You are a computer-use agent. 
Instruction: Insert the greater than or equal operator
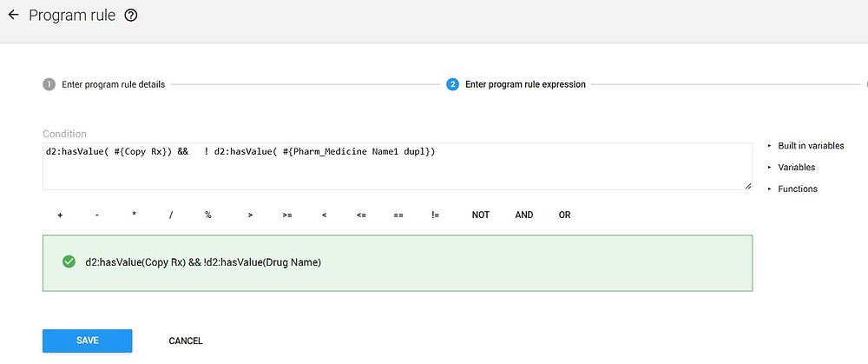pyautogui.click(x=287, y=215)
